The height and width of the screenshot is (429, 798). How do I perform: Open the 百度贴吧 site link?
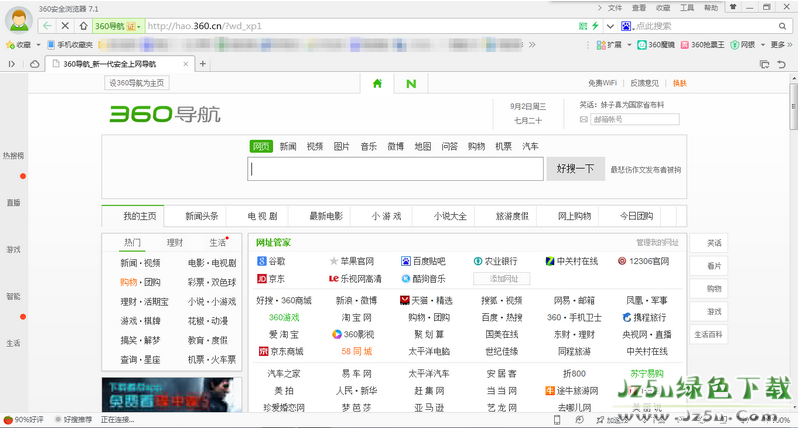[x=423, y=261]
